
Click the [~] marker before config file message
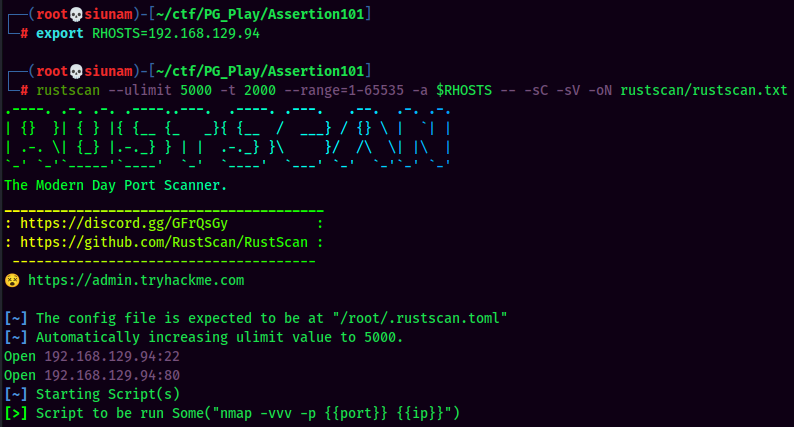point(16,318)
